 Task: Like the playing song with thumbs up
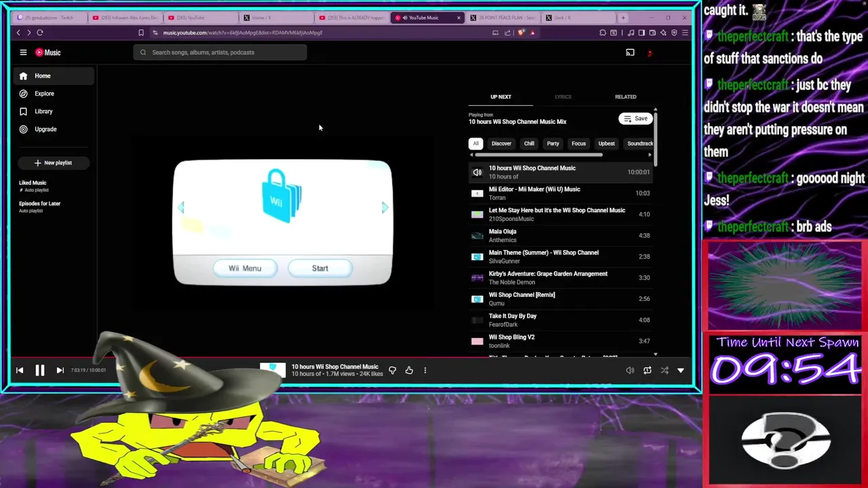tap(409, 370)
